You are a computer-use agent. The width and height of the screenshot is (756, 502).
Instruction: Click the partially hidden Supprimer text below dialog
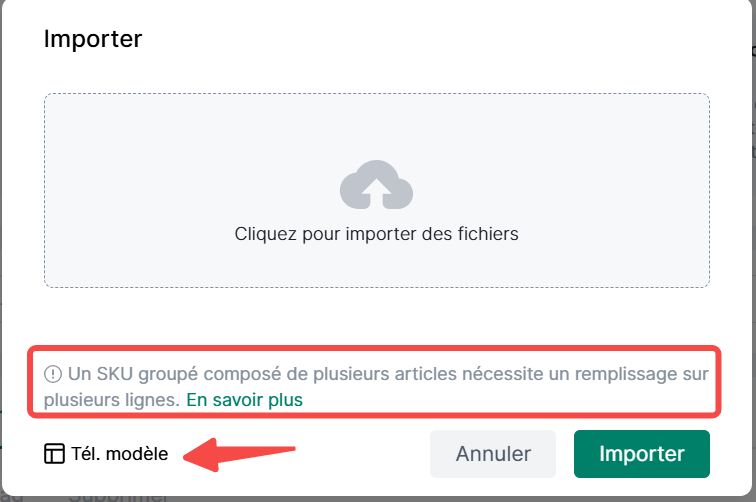tap(118, 495)
